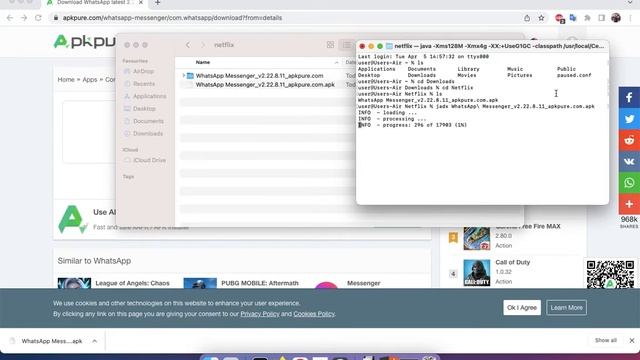Click the Learn More cookie button
Viewport: 640px width, 360px height.
(567, 308)
